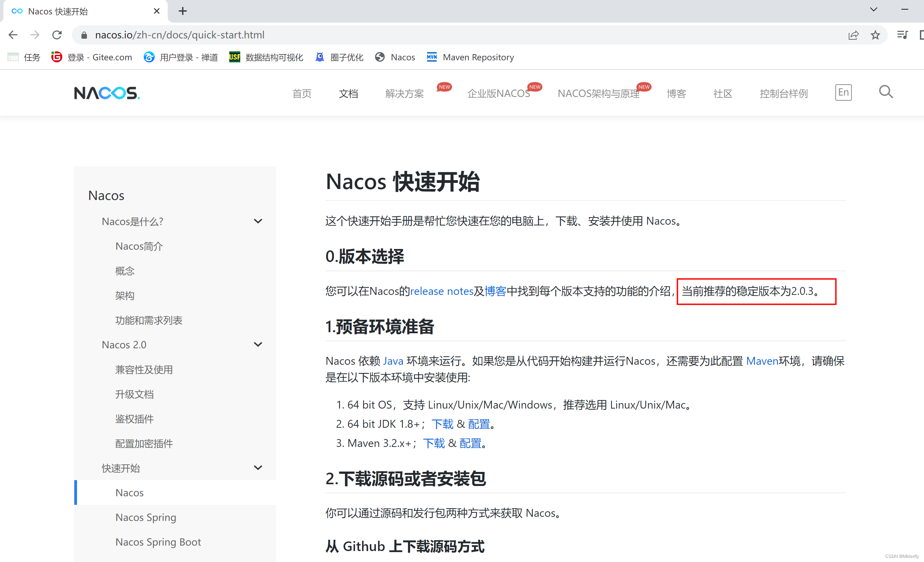The height and width of the screenshot is (562, 924).
Task: Close the Nacos 快速开始 tab
Action: [x=157, y=11]
